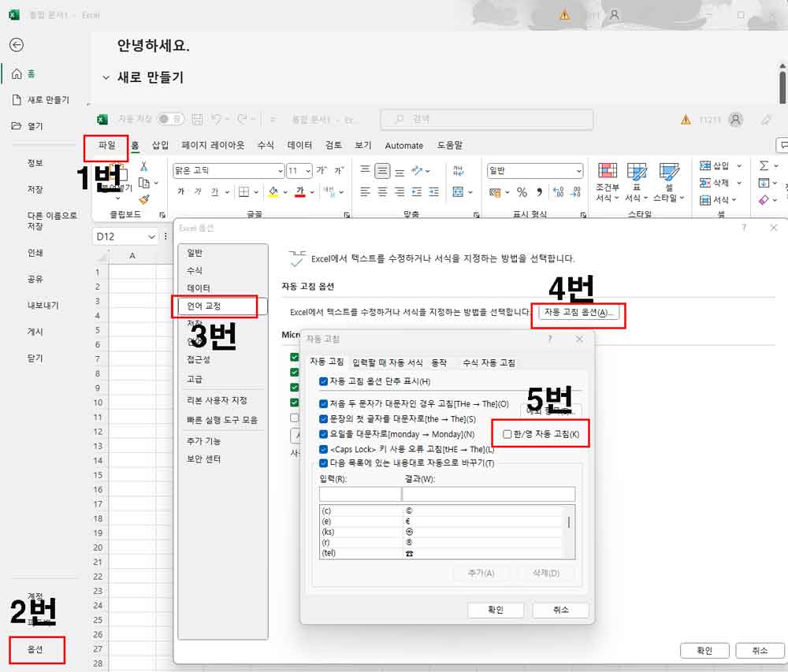This screenshot has height=672, width=788.
Task: Toggle 한/영 자동 고침(K) checkbox
Action: click(x=507, y=434)
